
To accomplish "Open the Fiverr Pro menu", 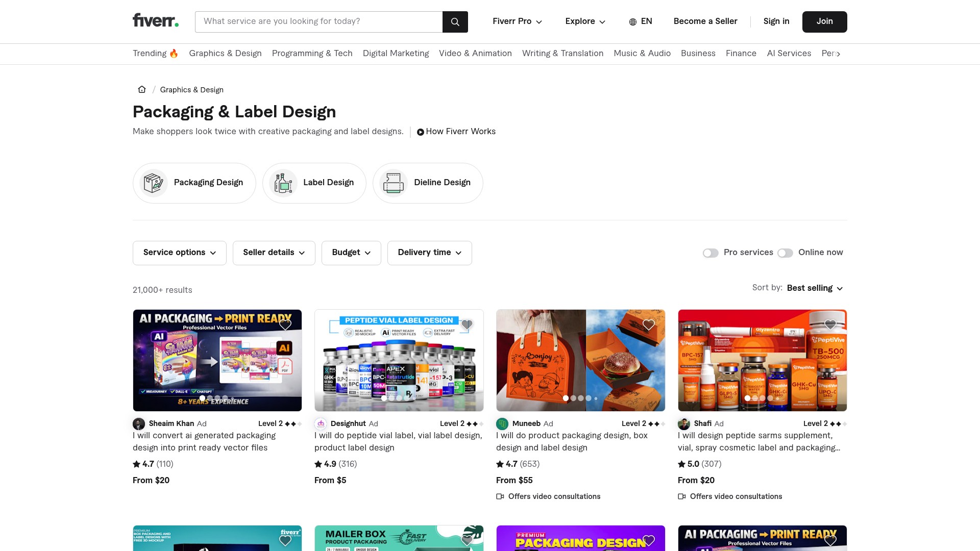I will [517, 21].
